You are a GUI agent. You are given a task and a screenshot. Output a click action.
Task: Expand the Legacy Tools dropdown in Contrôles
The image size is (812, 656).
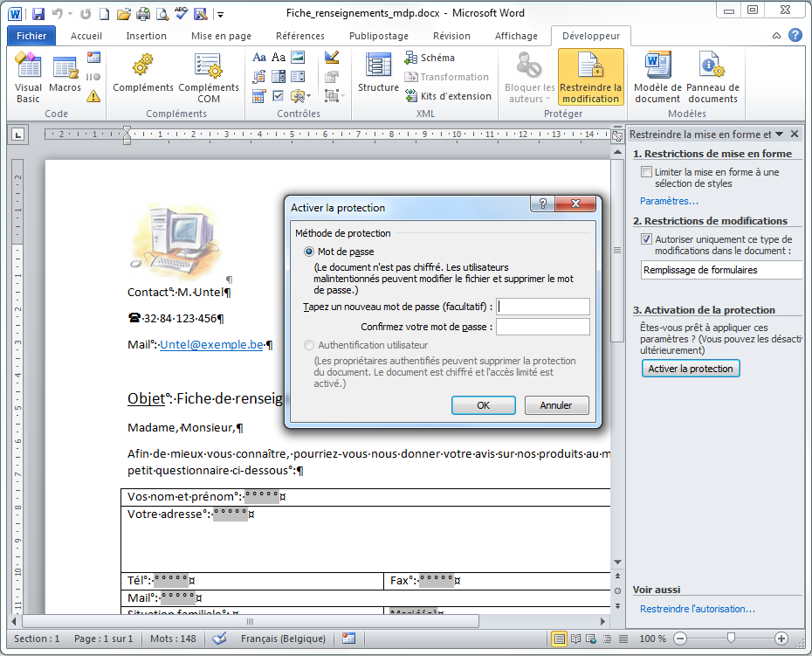pyautogui.click(x=301, y=96)
